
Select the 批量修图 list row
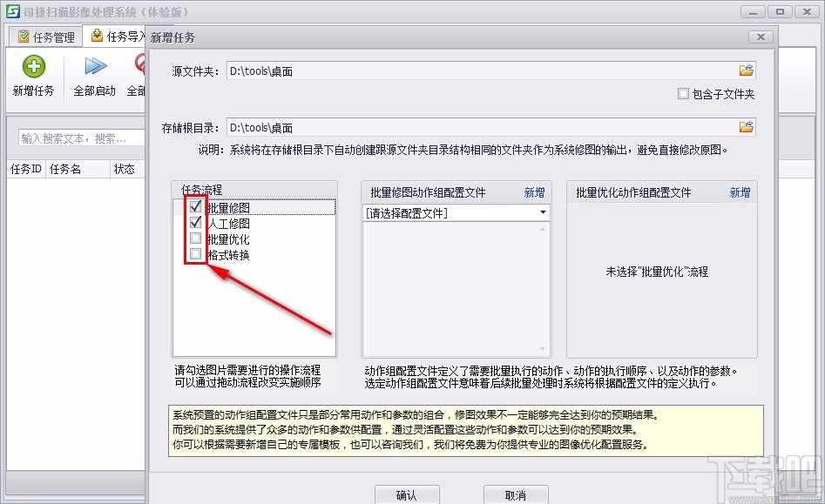tap(254, 207)
